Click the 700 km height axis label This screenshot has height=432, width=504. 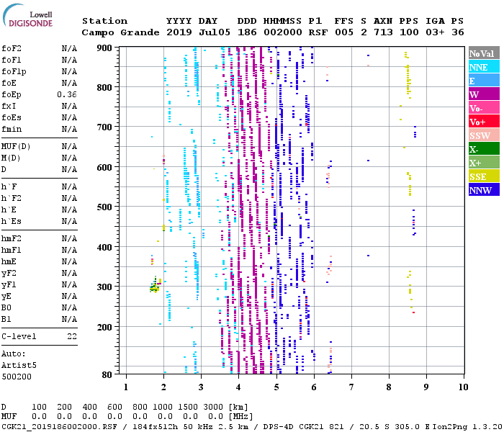104,127
